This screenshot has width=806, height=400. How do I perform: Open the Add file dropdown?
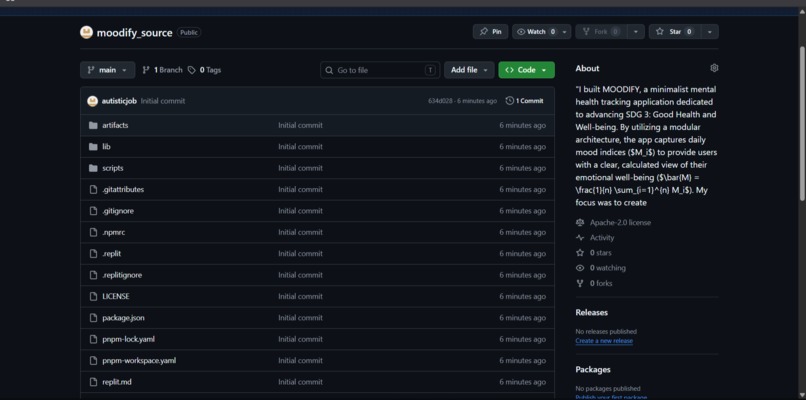469,70
